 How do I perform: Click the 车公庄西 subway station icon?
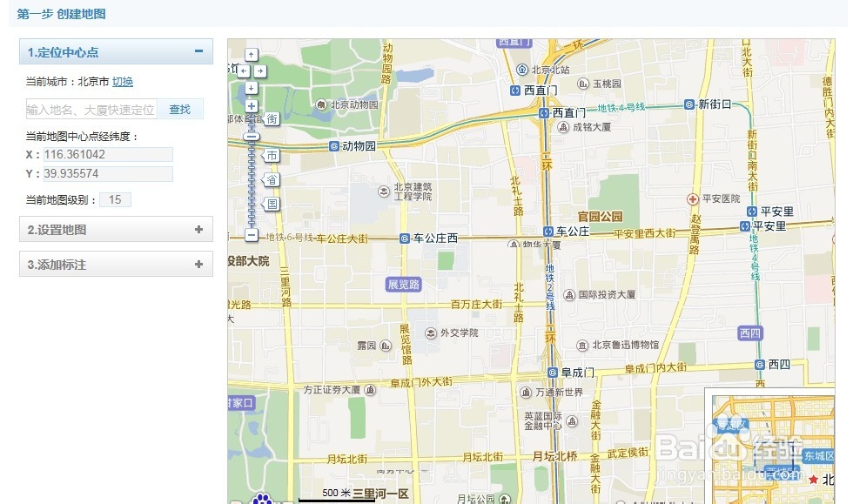pos(404,239)
